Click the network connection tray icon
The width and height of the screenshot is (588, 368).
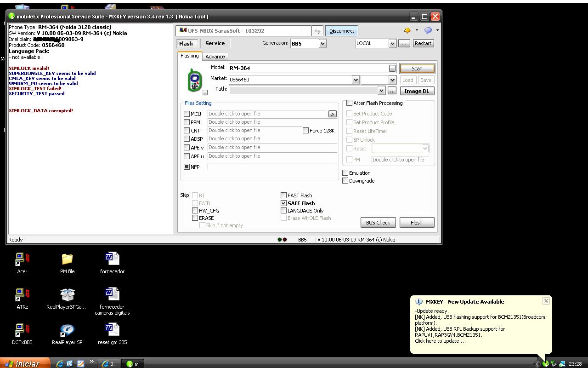561,364
